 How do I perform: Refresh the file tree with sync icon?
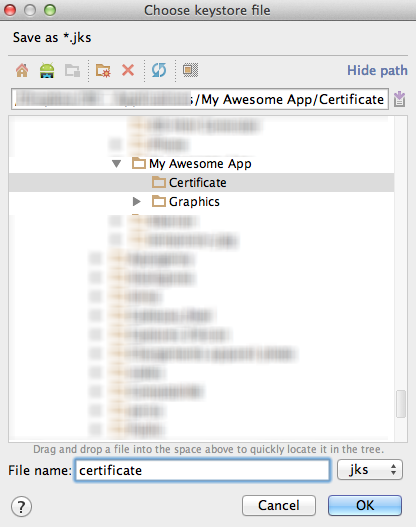pos(159,71)
